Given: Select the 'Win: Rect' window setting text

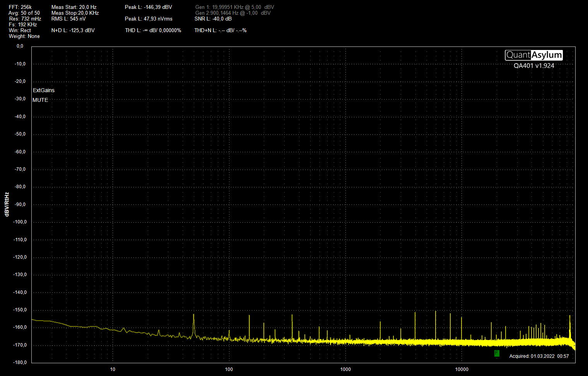Looking at the screenshot, I should pos(20,30).
